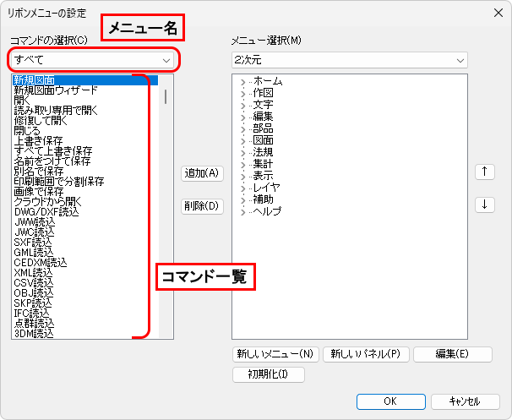Select 画像で保存 command

[x=84, y=191]
